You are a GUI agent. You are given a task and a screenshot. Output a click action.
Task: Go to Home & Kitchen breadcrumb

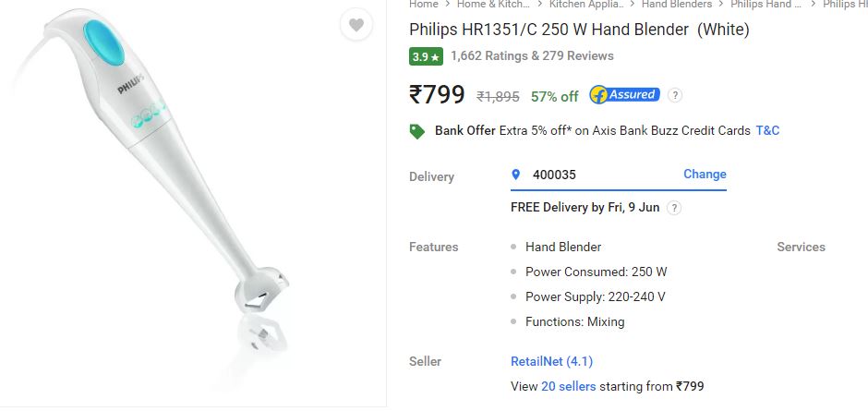click(493, 5)
